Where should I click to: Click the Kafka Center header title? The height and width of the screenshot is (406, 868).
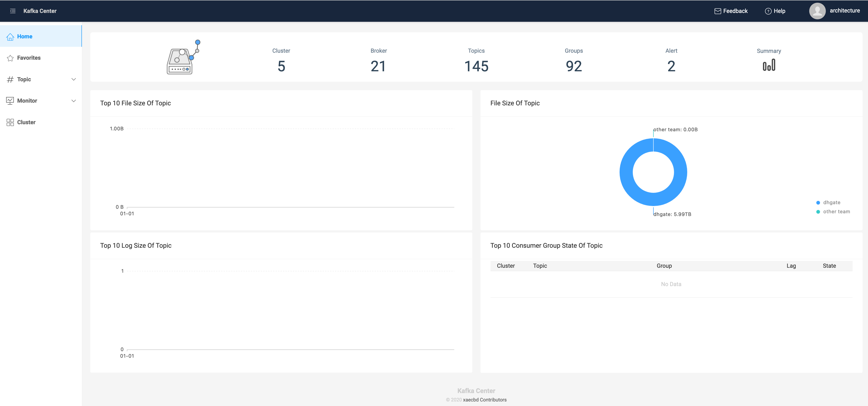[x=40, y=11]
